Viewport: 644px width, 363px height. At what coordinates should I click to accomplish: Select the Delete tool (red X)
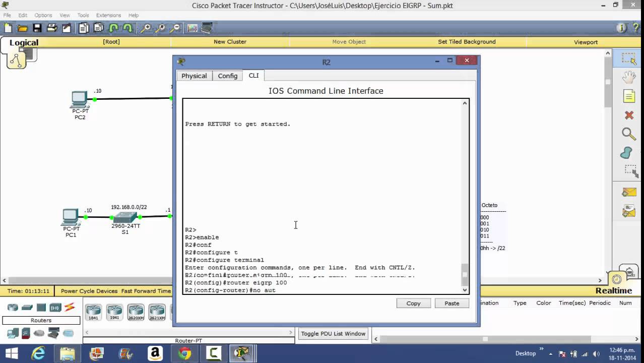(628, 115)
